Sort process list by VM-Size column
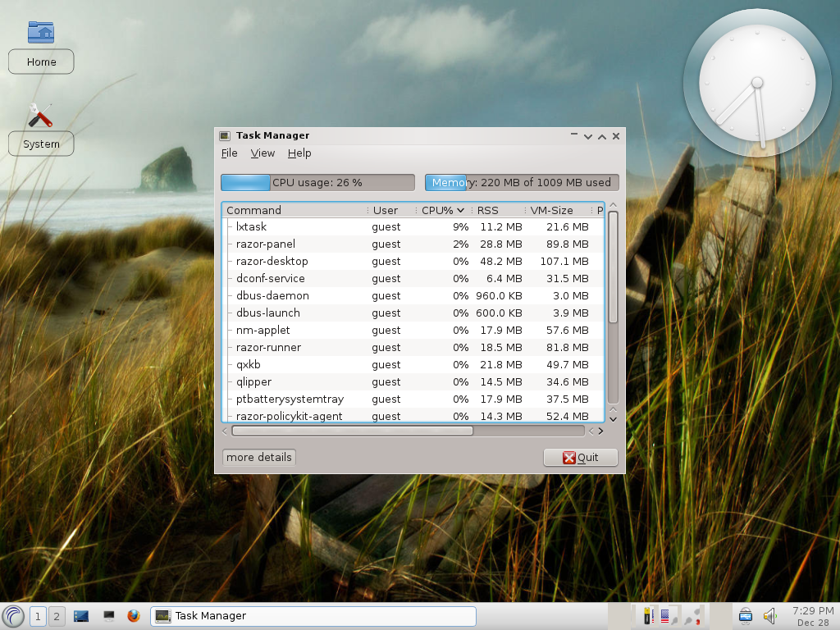Viewport: 840px width, 630px height. (x=556, y=210)
